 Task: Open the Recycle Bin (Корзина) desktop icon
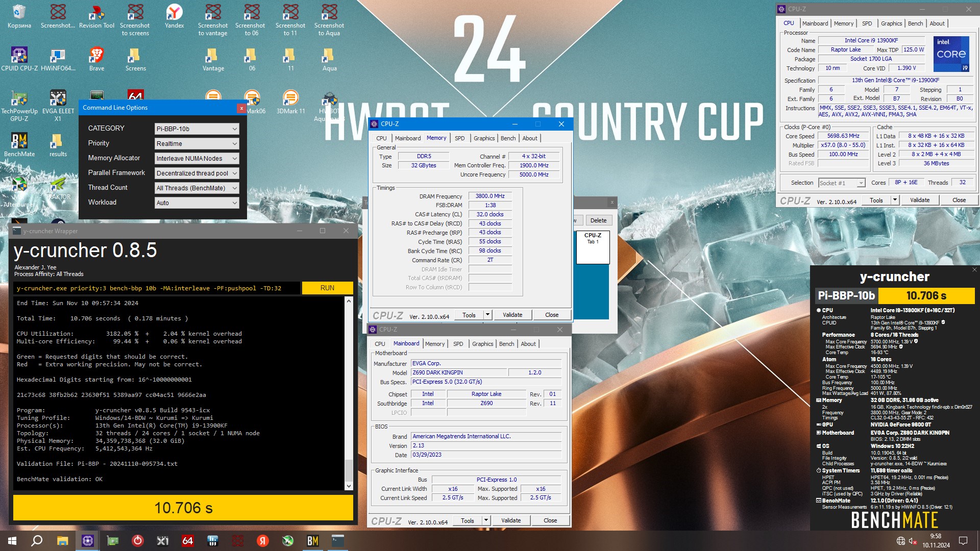coord(19,16)
